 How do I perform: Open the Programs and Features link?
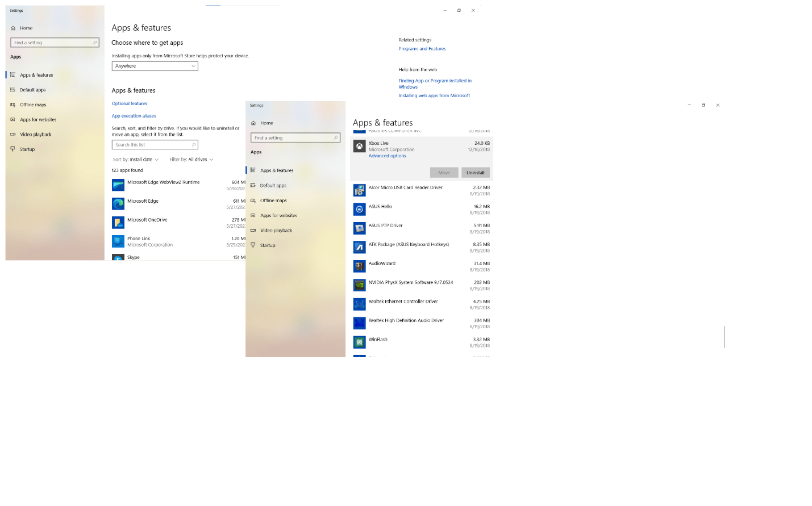tap(422, 49)
